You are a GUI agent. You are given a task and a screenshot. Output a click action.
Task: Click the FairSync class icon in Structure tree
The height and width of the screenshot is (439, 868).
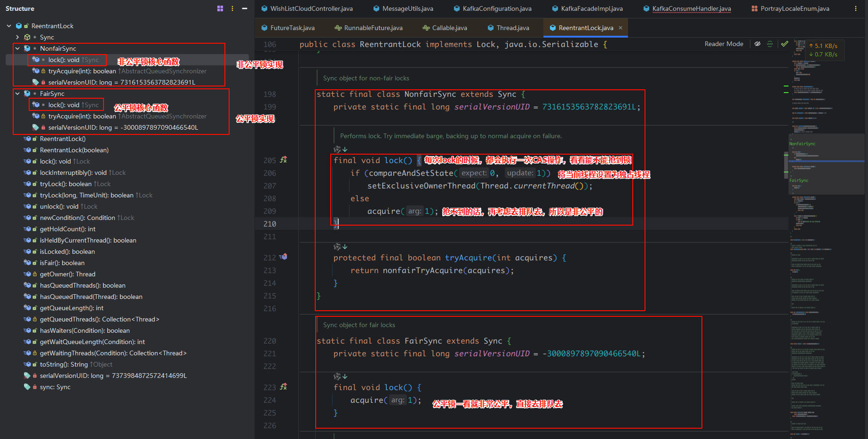[x=27, y=94]
